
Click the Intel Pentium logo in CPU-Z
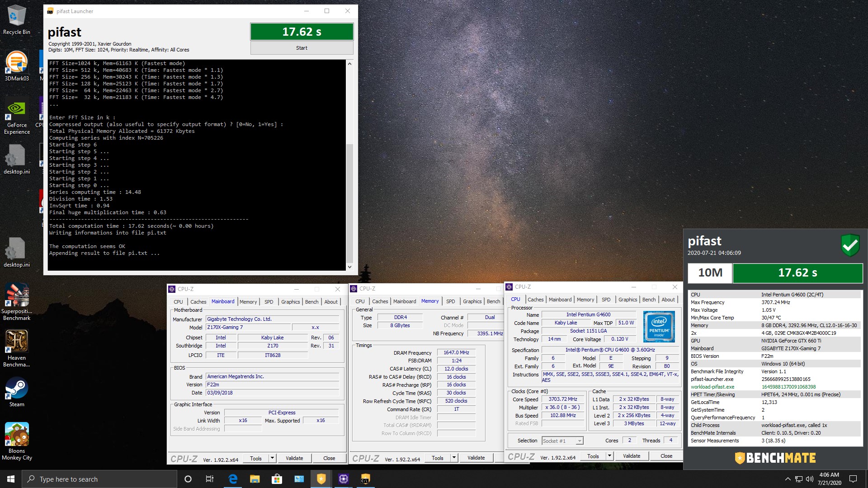(x=659, y=326)
